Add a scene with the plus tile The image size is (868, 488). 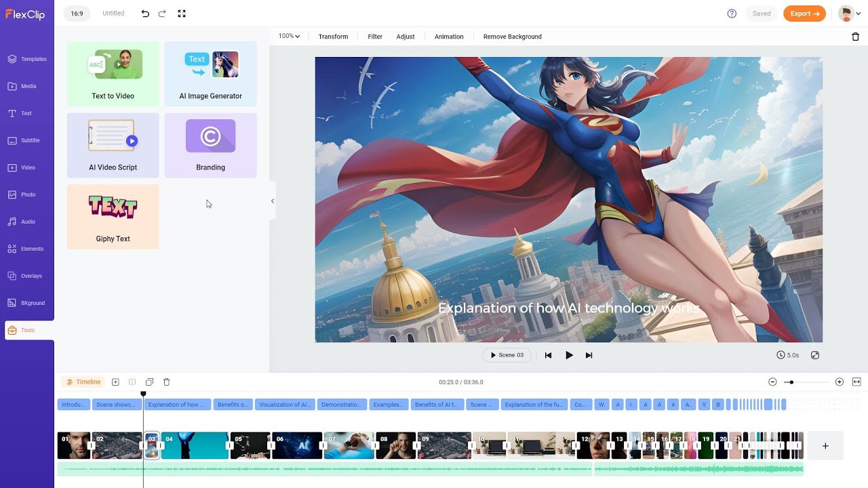pyautogui.click(x=825, y=445)
